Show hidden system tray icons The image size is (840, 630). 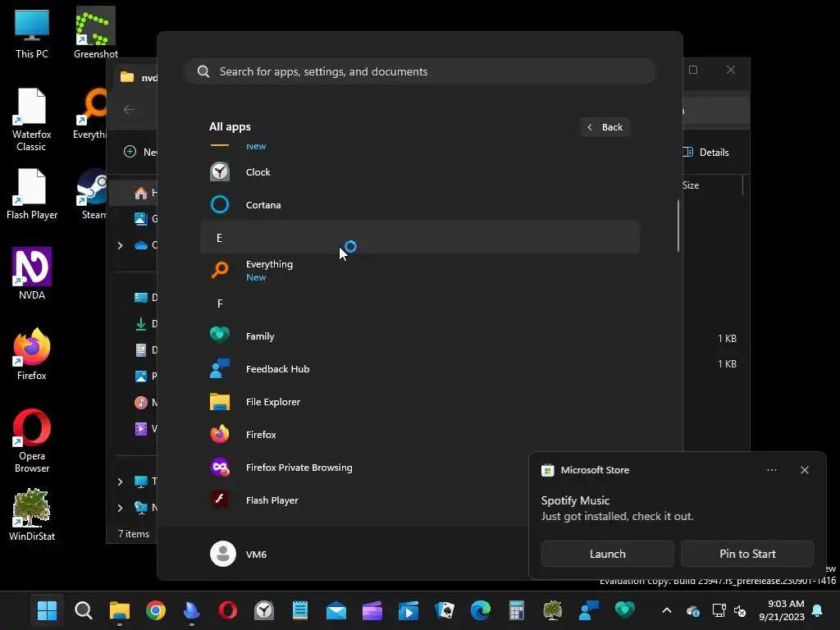pos(666,610)
